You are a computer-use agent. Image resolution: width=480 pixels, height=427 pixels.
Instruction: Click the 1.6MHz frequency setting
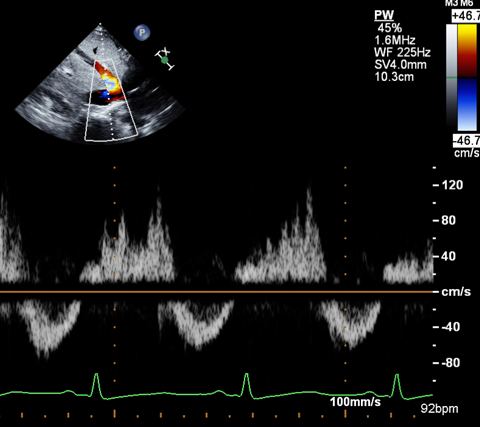tap(395, 40)
